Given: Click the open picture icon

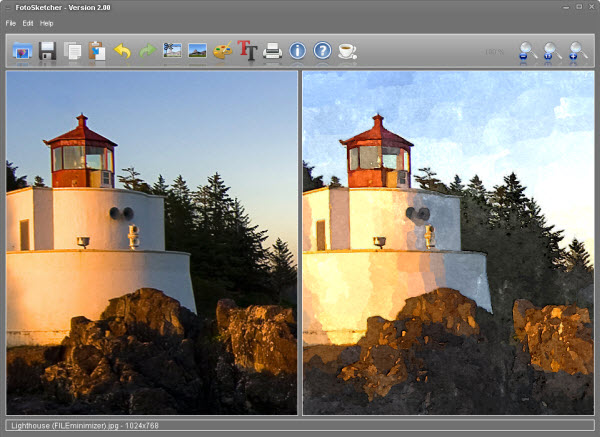Looking at the screenshot, I should 22,50.
